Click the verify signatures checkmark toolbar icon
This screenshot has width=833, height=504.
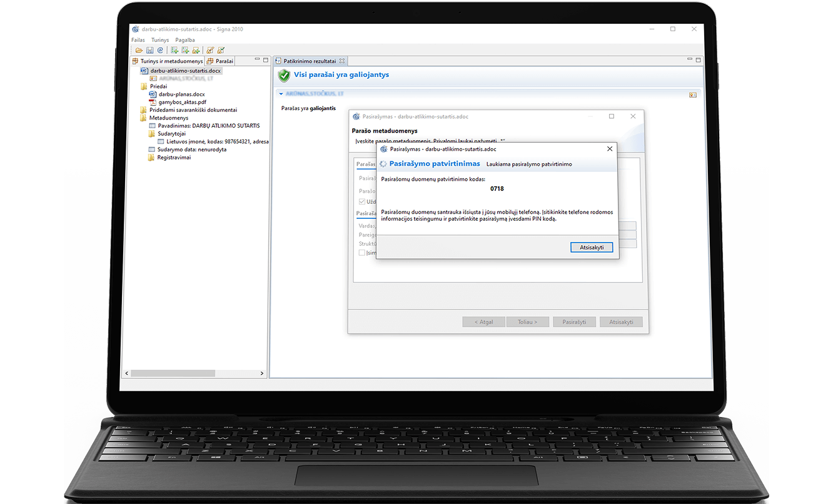[x=221, y=50]
